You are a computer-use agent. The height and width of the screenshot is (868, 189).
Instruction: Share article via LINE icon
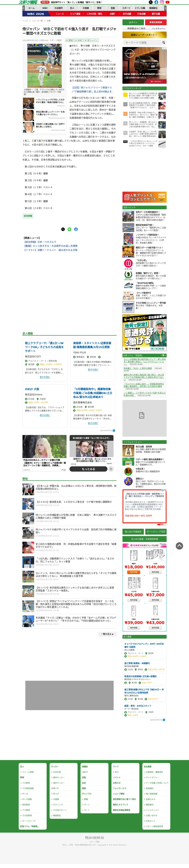[69, 229]
